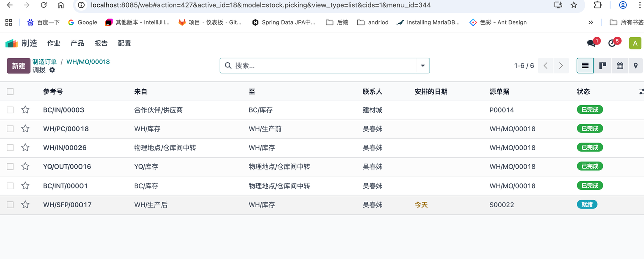Open the 作业 menu
Image resolution: width=644 pixels, height=259 pixels.
click(x=54, y=43)
